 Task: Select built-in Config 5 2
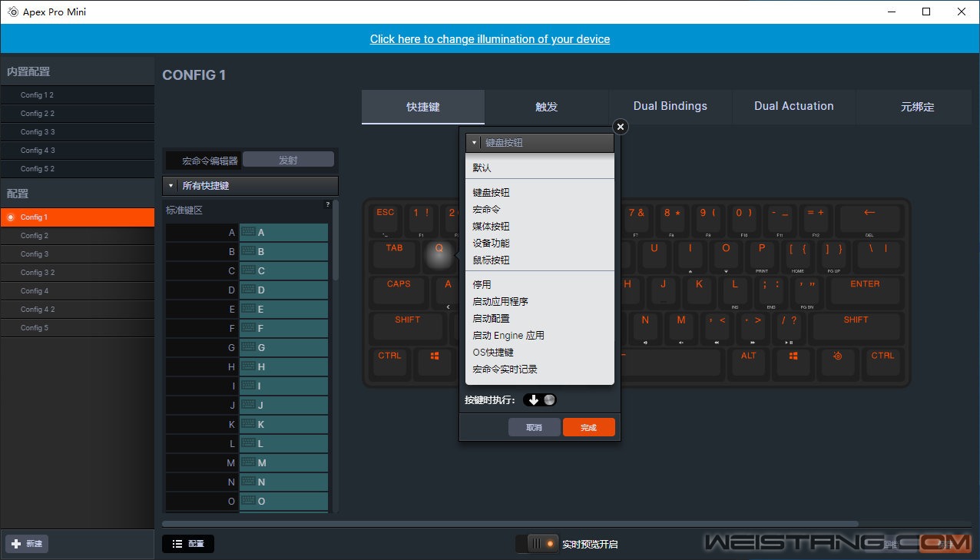[77, 169]
